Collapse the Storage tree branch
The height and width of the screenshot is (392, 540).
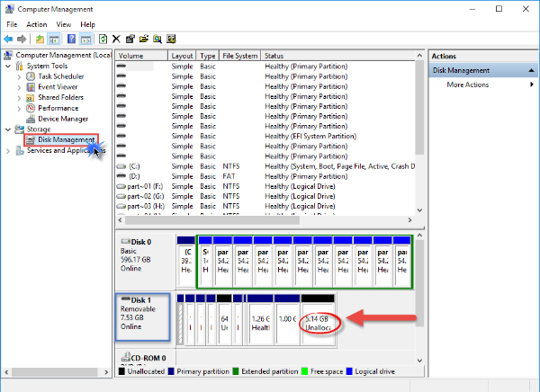[x=8, y=129]
